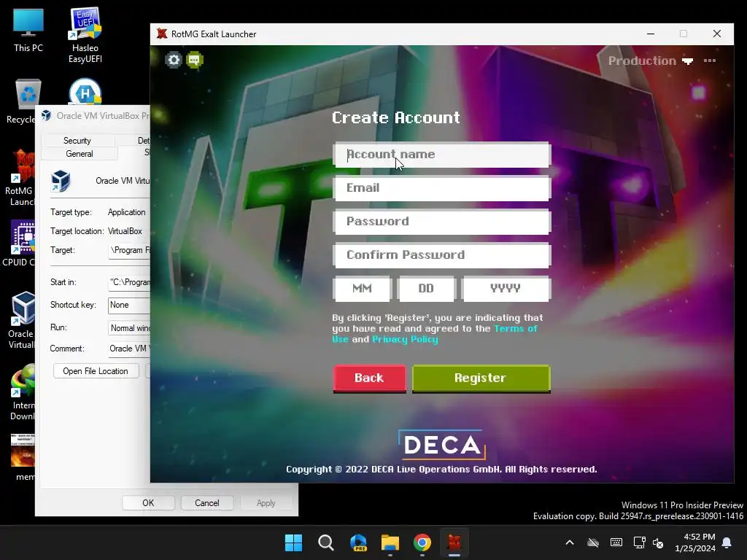This screenshot has width=747, height=560.
Task: Select the YYYY birth year field
Action: 506,289
